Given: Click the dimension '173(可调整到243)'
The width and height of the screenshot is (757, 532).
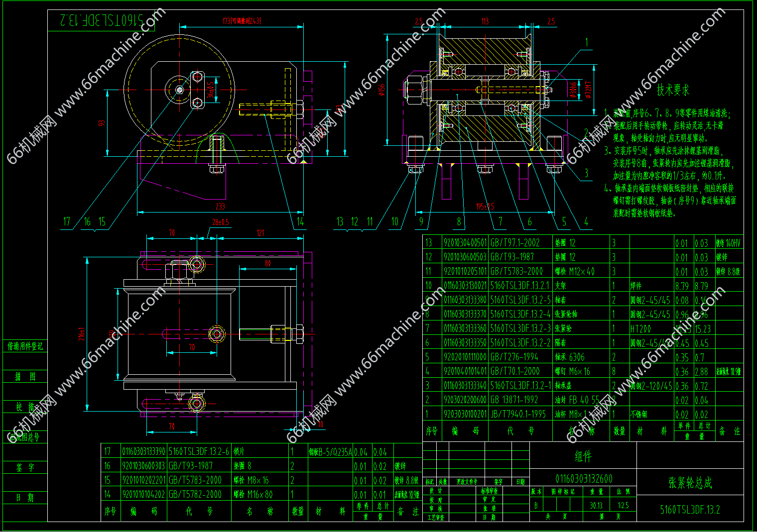Looking at the screenshot, I should (x=242, y=21).
